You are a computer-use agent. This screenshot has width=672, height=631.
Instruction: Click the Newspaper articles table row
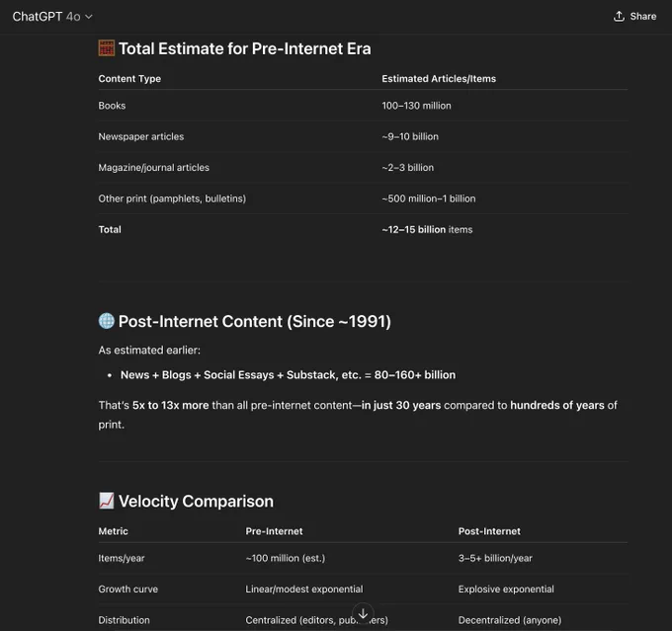[363, 136]
